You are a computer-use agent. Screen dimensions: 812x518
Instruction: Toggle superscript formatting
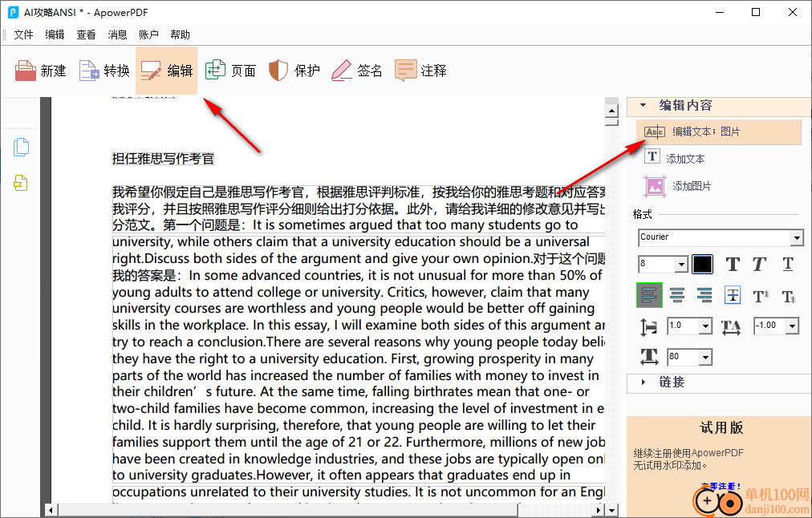coord(760,296)
